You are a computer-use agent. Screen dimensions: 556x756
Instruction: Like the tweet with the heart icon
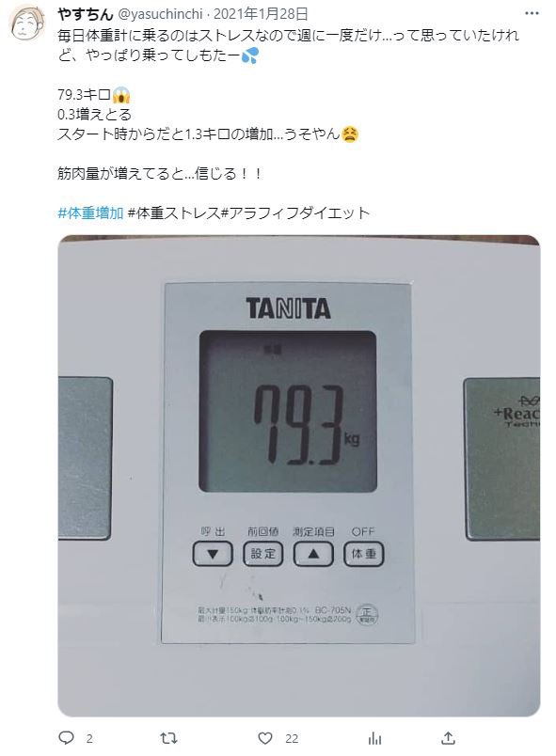[x=265, y=738]
